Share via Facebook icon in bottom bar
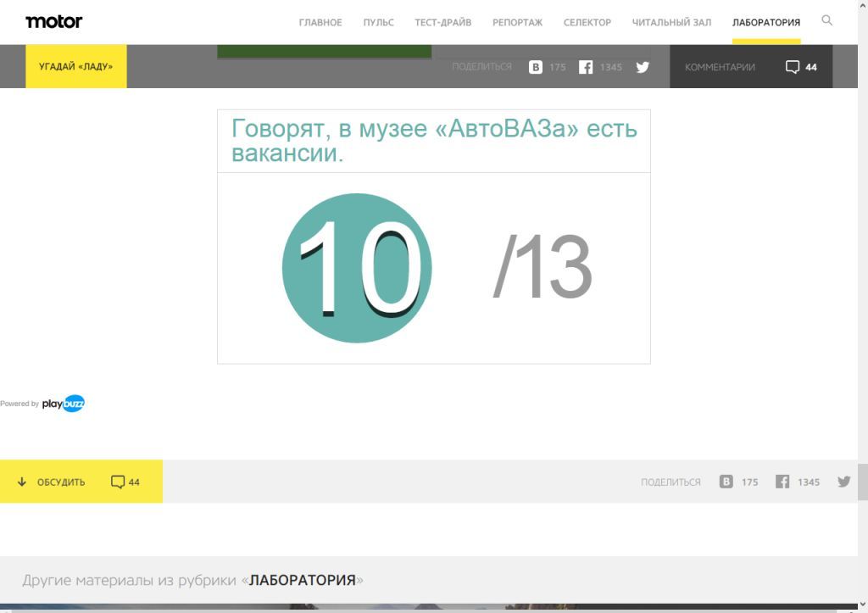This screenshot has width=868, height=613. click(782, 482)
